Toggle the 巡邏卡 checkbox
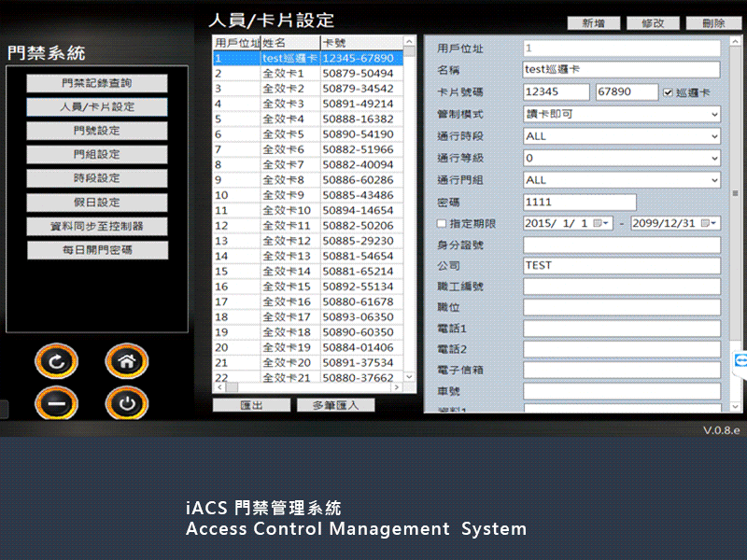The width and height of the screenshot is (747, 560). pos(668,92)
